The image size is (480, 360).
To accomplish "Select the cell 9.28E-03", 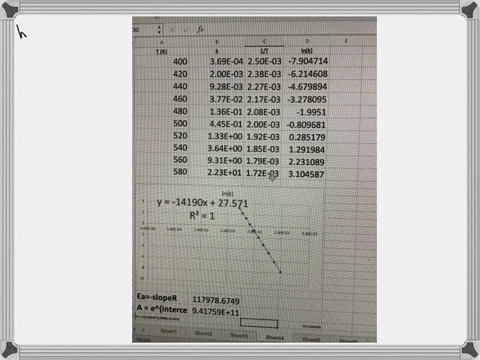I will tap(226, 87).
